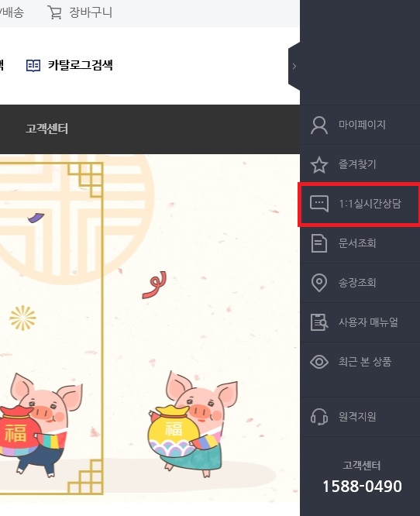Click the 즐겨찾기 star icon

[319, 164]
